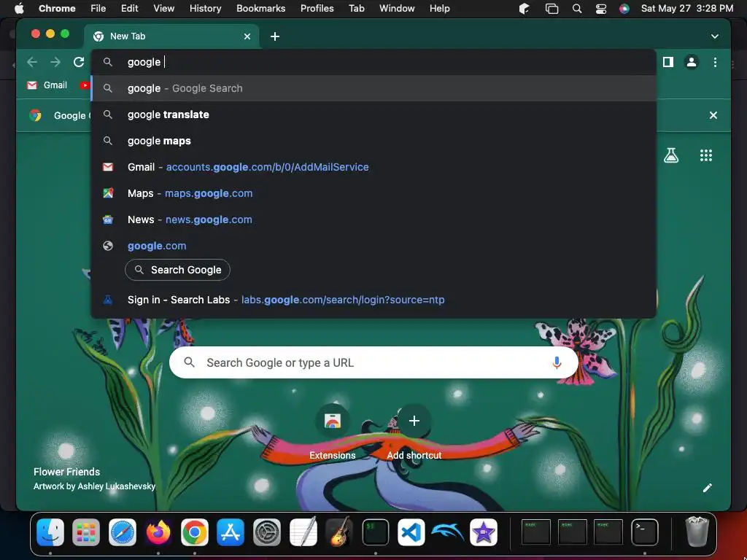Open the History menu
Viewport: 747px width, 560px height.
205,9
